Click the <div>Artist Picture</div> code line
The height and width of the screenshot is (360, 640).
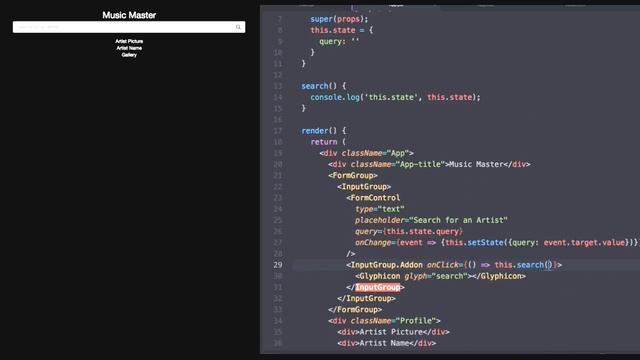coord(393,332)
